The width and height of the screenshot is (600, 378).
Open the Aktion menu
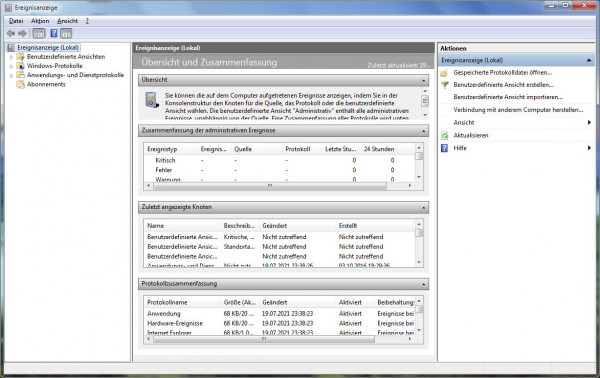point(40,21)
